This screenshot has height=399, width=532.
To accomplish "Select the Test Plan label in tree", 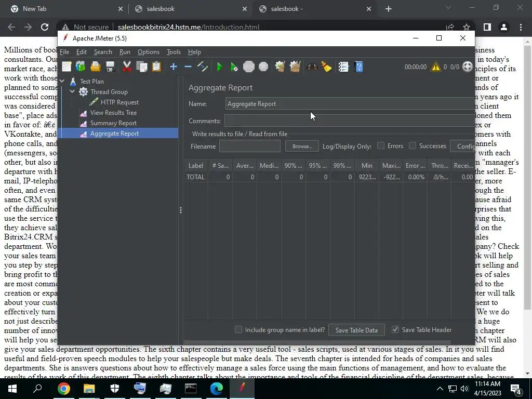I will tap(92, 82).
